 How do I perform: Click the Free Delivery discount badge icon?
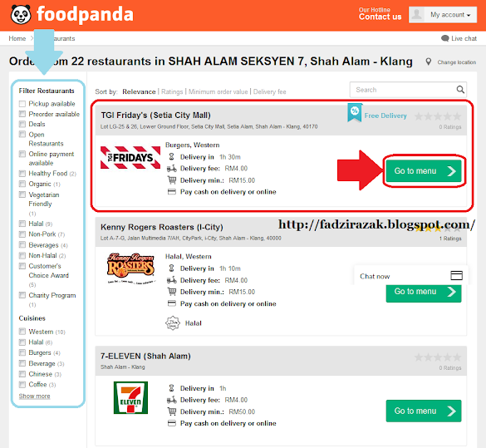(355, 112)
